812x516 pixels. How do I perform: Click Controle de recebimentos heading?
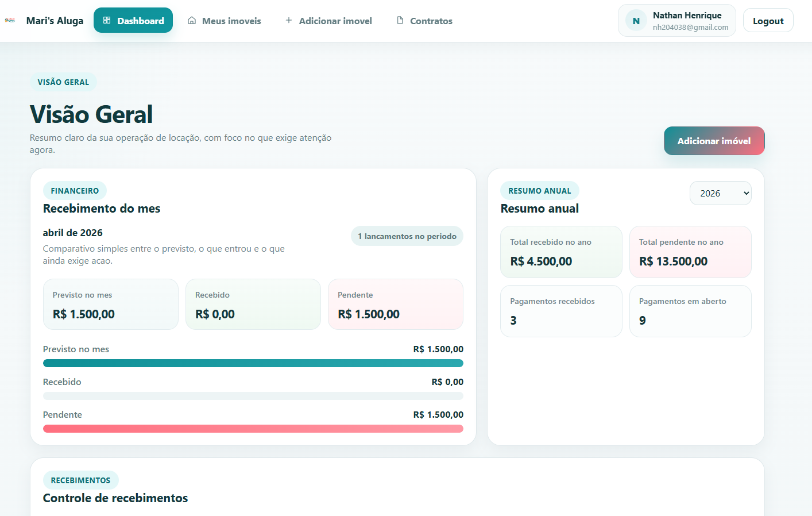point(115,498)
